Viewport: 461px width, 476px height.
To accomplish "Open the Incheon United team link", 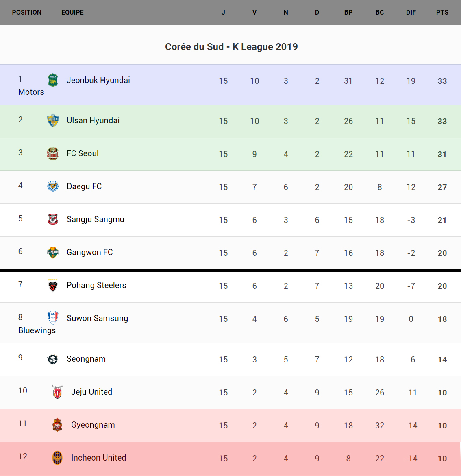I will pyautogui.click(x=98, y=458).
